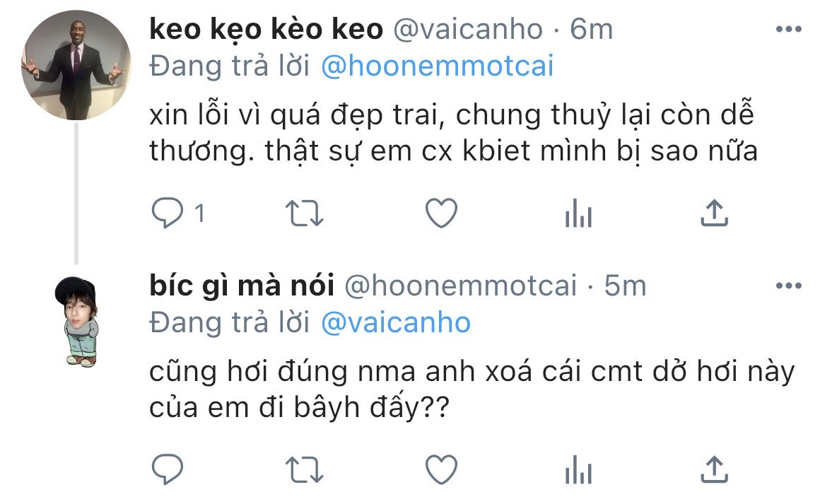Share the tweet from @vaicanho
The width and height of the screenshot is (832, 504).
coord(715,213)
